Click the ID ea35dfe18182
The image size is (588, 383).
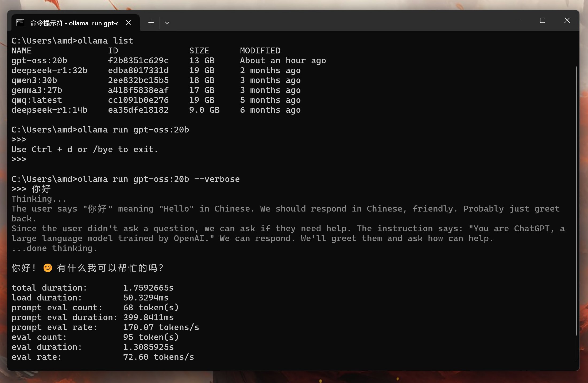click(x=138, y=110)
